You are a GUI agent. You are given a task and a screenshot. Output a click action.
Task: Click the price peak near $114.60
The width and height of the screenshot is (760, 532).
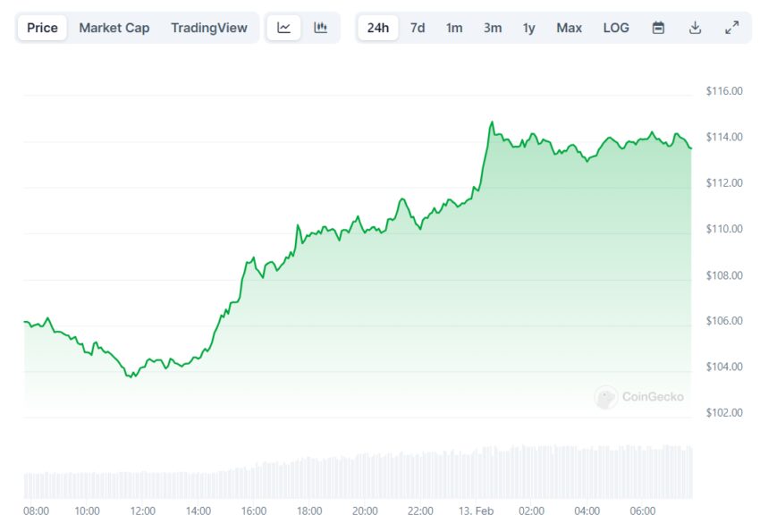pyautogui.click(x=491, y=122)
